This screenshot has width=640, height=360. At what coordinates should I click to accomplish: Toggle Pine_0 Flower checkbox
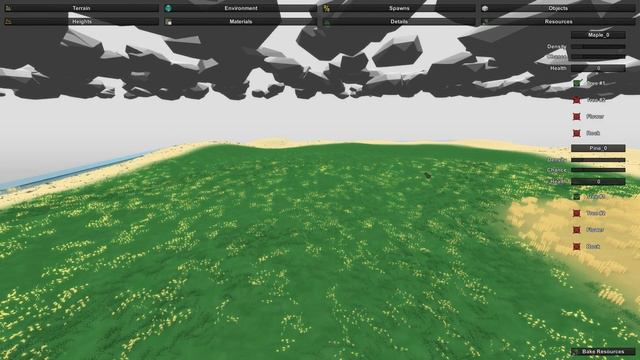click(x=576, y=230)
